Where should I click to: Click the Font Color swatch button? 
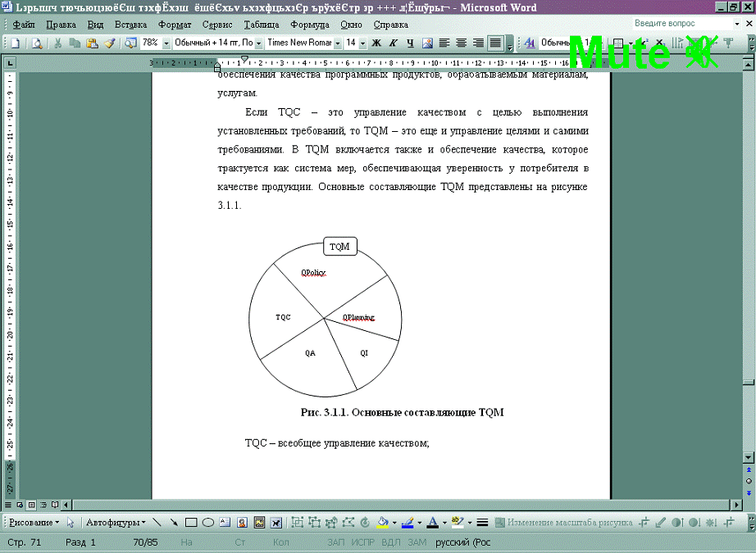(x=432, y=522)
